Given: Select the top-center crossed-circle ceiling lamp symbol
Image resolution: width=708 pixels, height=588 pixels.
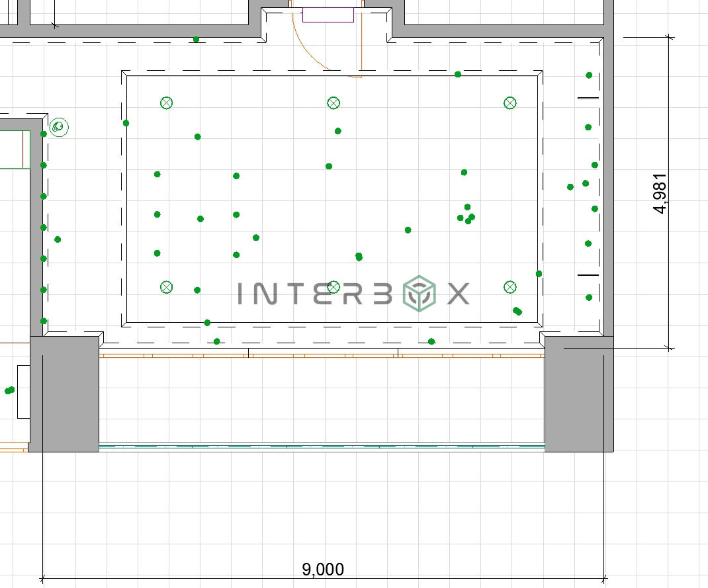Looking at the screenshot, I should 333,103.
